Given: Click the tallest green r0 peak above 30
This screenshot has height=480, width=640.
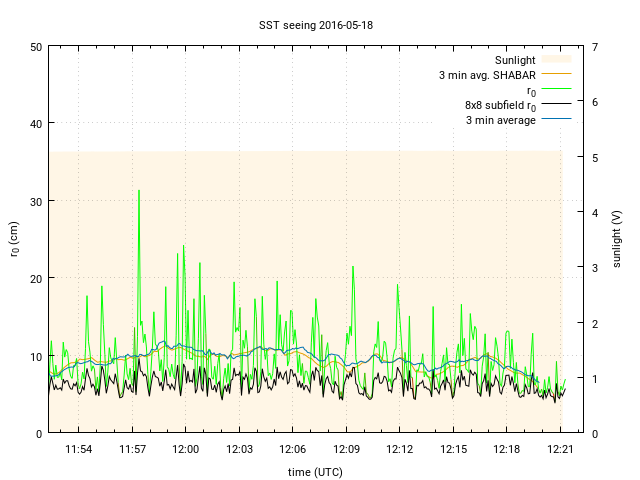Looking at the screenshot, I should click(139, 191).
